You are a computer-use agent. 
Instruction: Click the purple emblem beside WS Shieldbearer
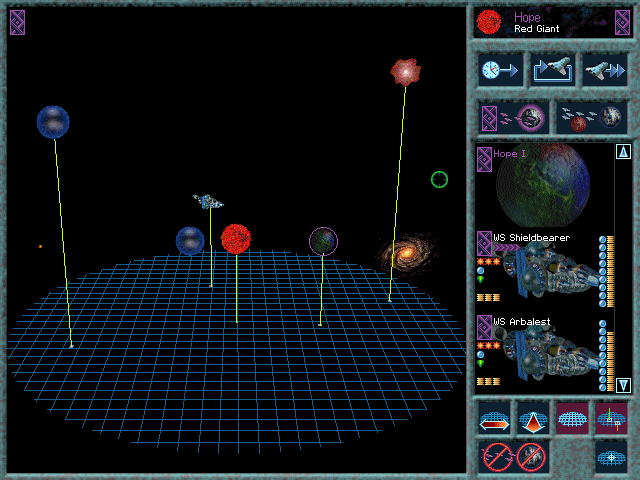pos(484,244)
